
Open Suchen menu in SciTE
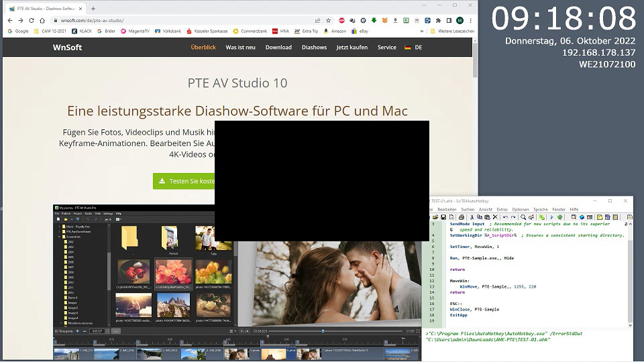coord(468,209)
